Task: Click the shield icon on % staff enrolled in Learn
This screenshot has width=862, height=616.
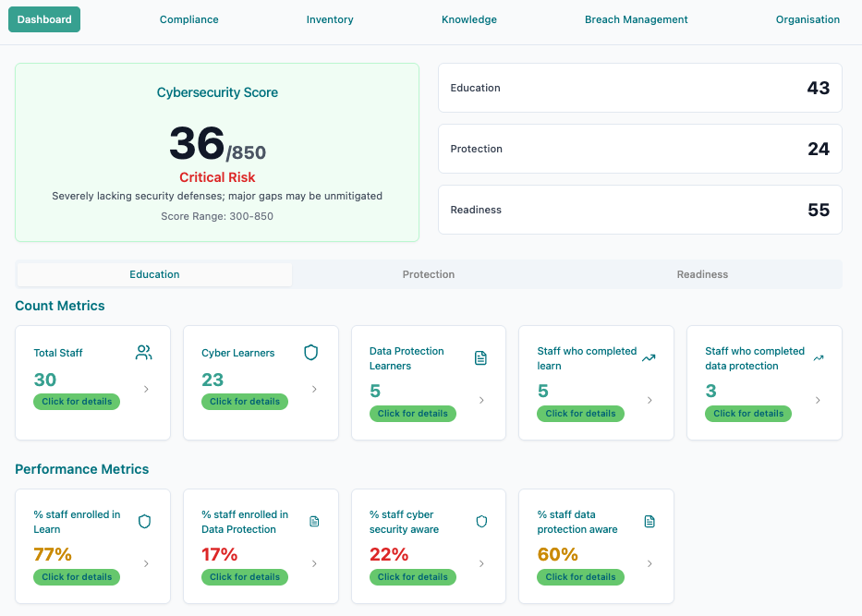Action: click(144, 521)
